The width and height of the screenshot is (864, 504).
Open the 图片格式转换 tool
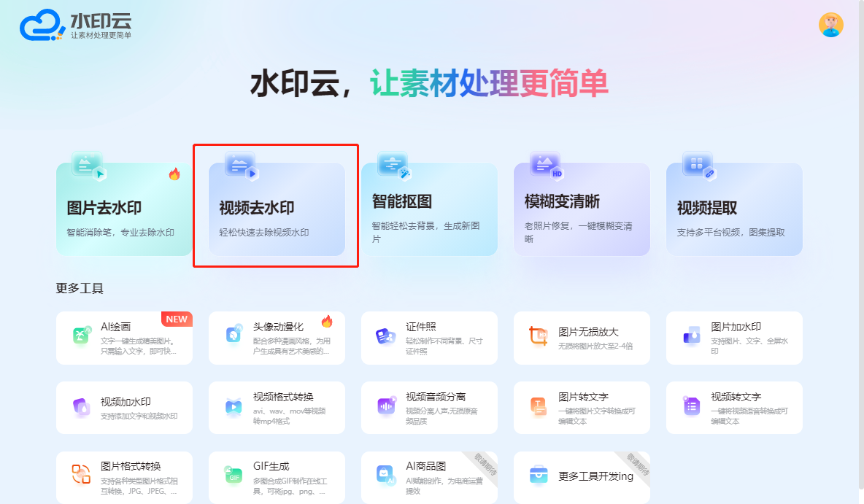(x=124, y=478)
